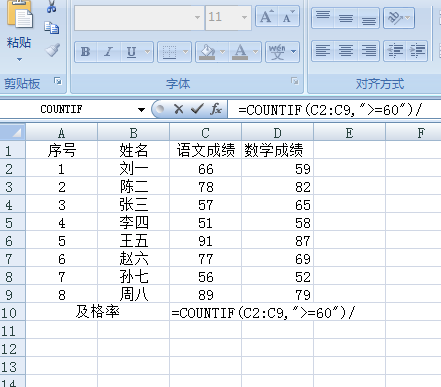Select column A header
The image size is (441, 387).
click(62, 133)
